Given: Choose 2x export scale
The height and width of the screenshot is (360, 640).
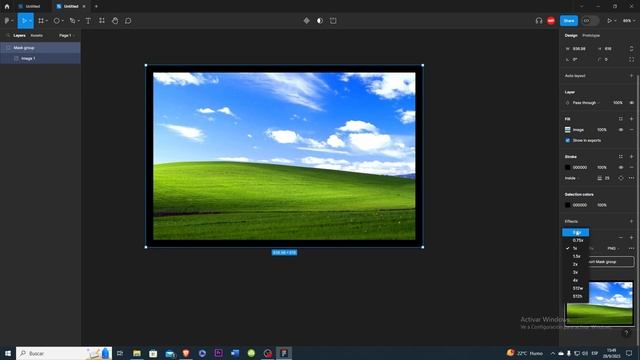Looking at the screenshot, I should (x=576, y=264).
